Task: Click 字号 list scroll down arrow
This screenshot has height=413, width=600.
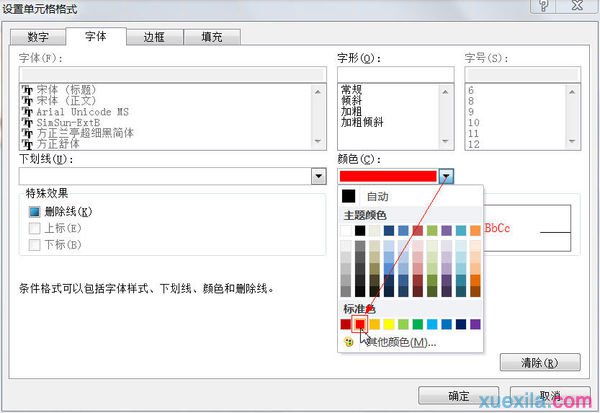Action: point(572,141)
